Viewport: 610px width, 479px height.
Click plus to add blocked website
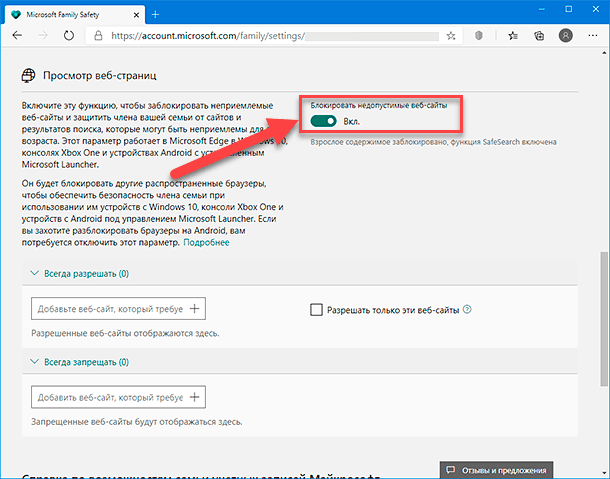[195, 397]
